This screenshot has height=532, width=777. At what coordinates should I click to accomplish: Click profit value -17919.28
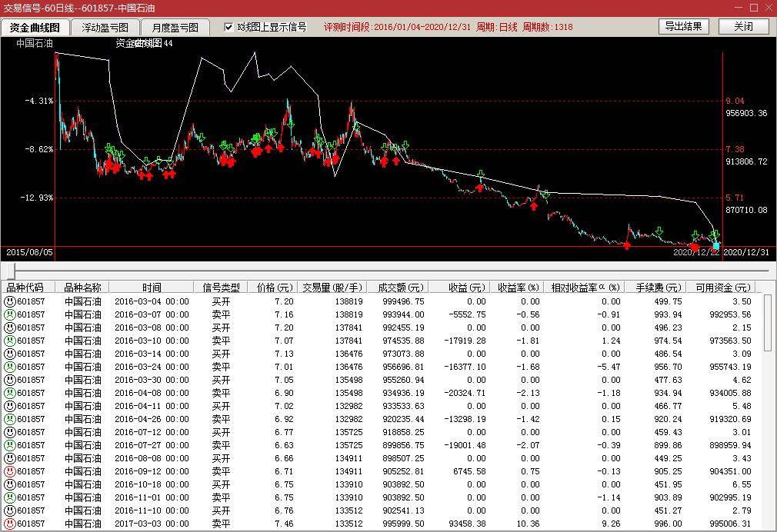pos(465,341)
